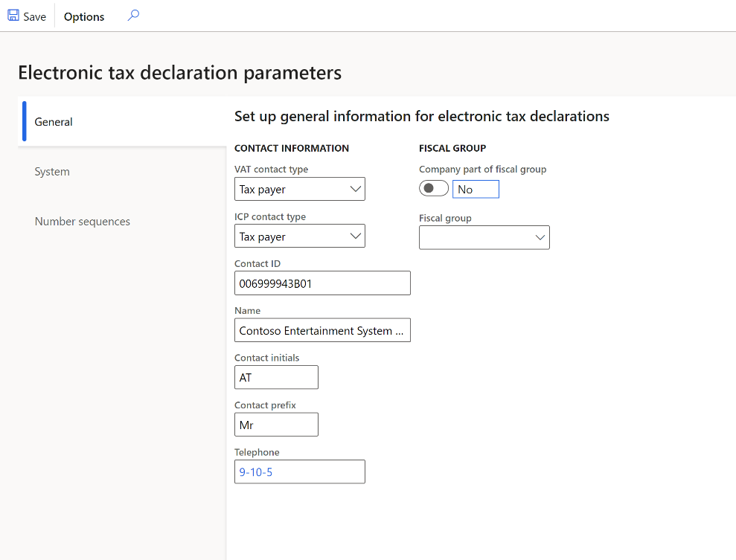This screenshot has height=560, width=736.
Task: Click the Contact ID field showing 006999943B01
Action: tap(322, 283)
